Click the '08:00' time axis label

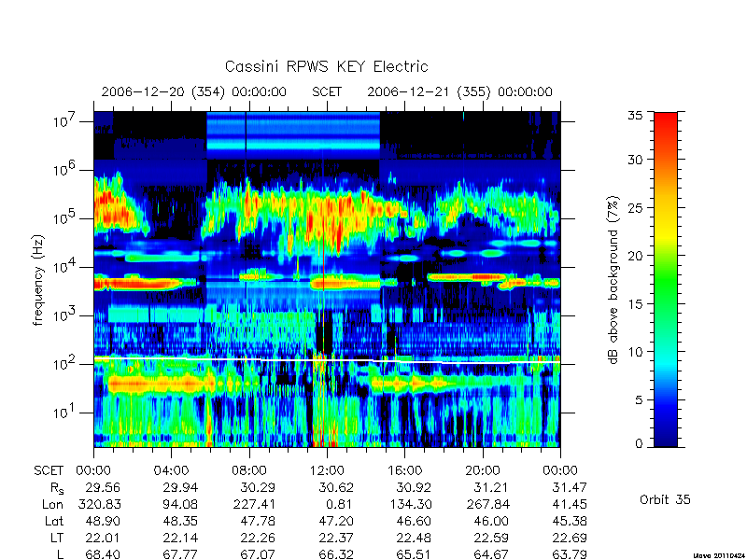coord(249,471)
